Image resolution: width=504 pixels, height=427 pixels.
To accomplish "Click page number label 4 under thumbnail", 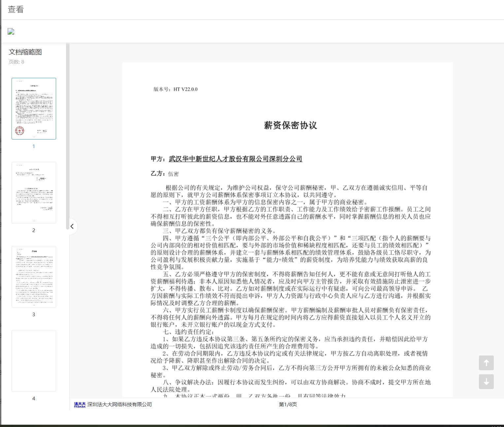I will 34,399.
